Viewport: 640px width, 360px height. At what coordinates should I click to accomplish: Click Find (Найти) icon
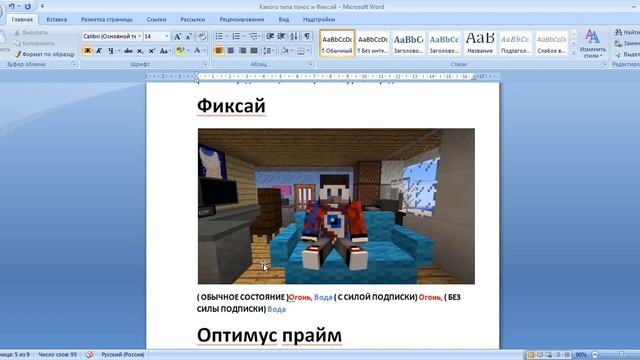point(619,32)
